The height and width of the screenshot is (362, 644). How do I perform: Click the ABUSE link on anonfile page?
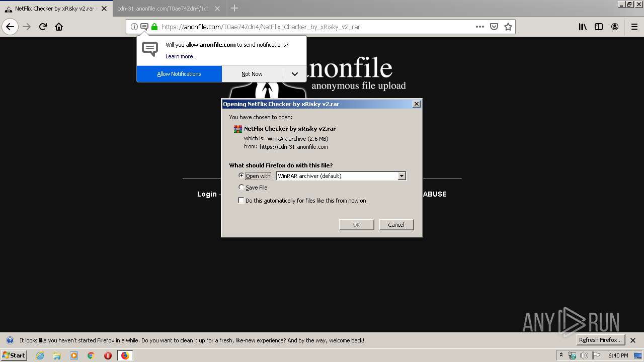coord(435,194)
